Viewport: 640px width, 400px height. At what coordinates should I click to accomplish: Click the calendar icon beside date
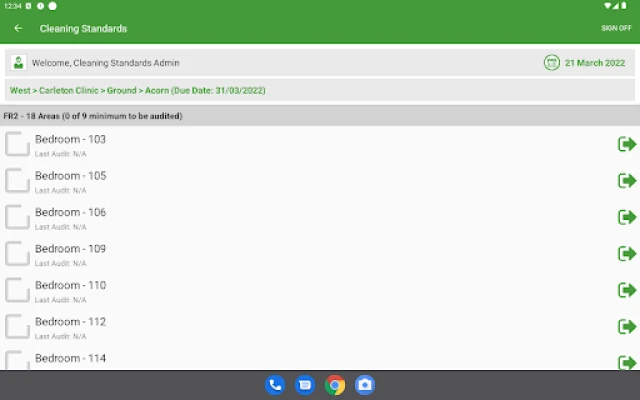point(551,63)
